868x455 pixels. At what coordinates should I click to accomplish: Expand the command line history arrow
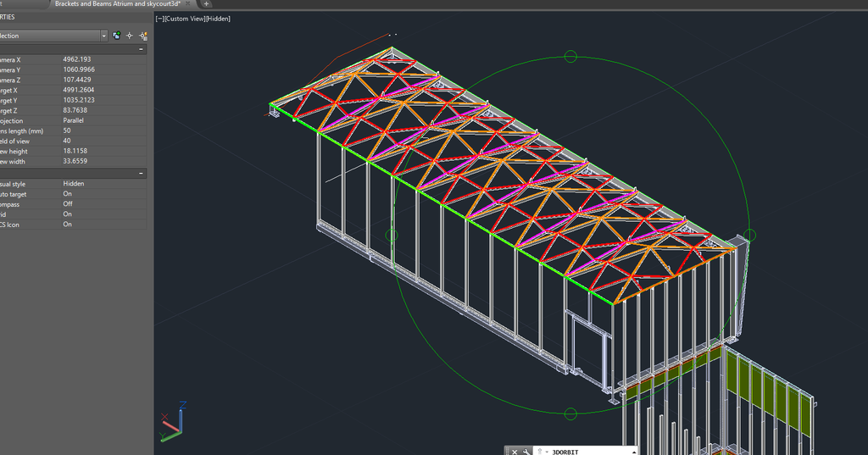633,452
